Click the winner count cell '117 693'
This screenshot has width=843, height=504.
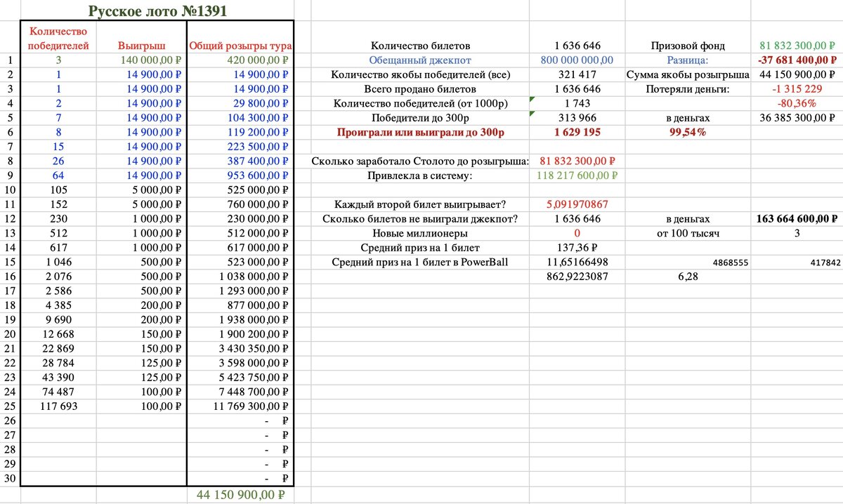coord(58,406)
